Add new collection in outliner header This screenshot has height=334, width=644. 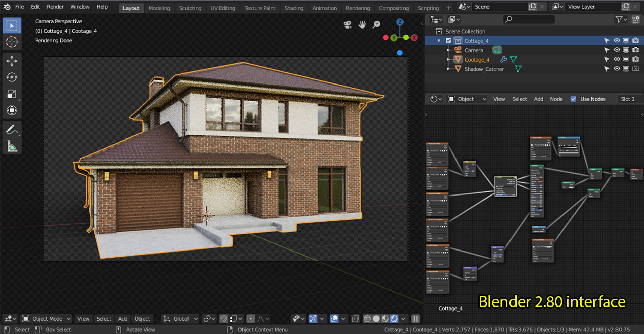point(635,20)
